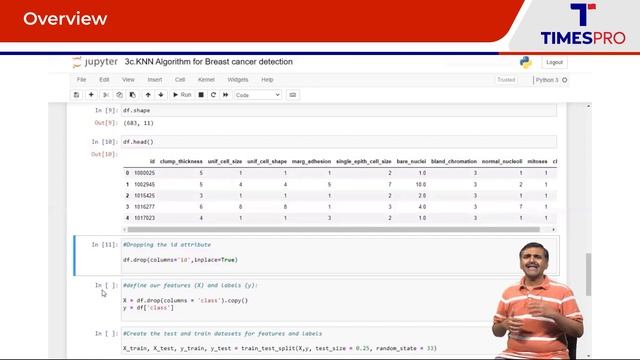Screen dimensions: 640x360
Task: Click the notebook scroll up arrow
Action: point(588,106)
